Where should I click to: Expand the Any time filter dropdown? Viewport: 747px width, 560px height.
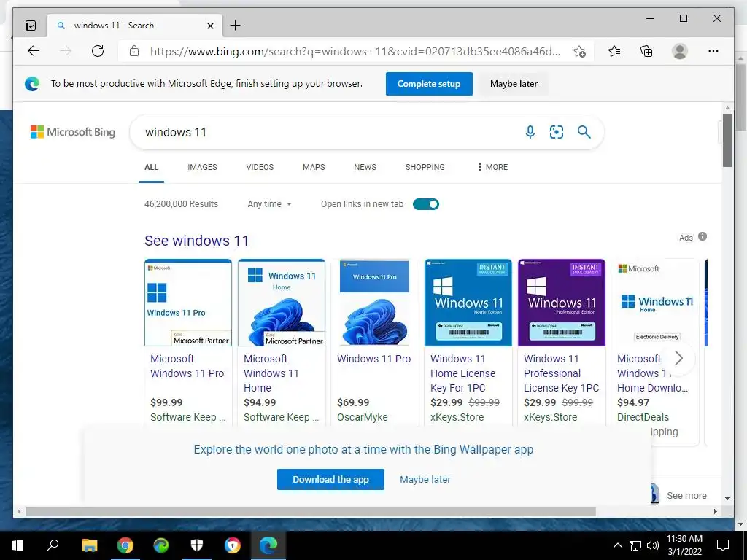[x=269, y=204]
